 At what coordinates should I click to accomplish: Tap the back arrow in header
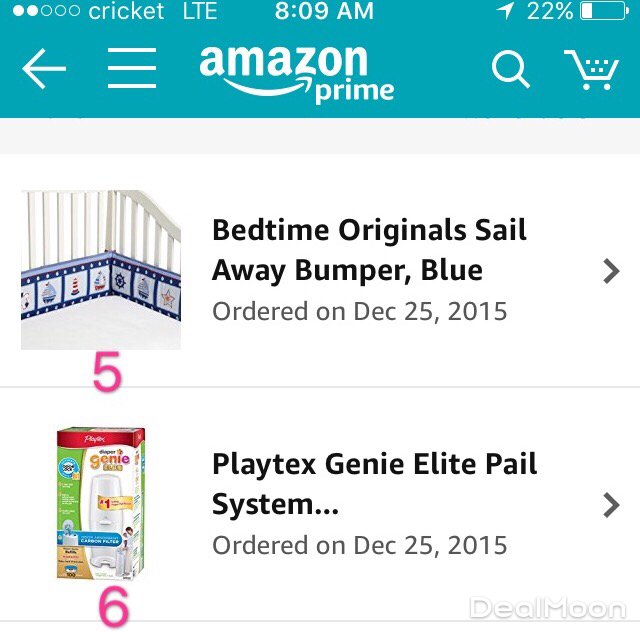(x=44, y=69)
